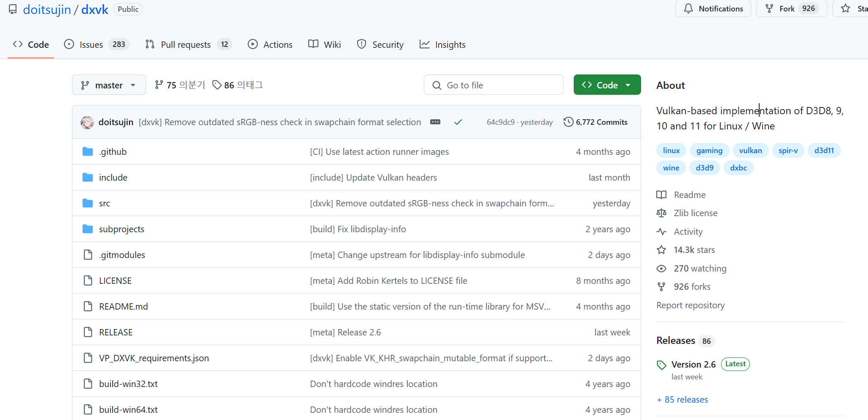This screenshot has width=868, height=420.
Task: Click the subprojects folder icon
Action: (x=88, y=229)
